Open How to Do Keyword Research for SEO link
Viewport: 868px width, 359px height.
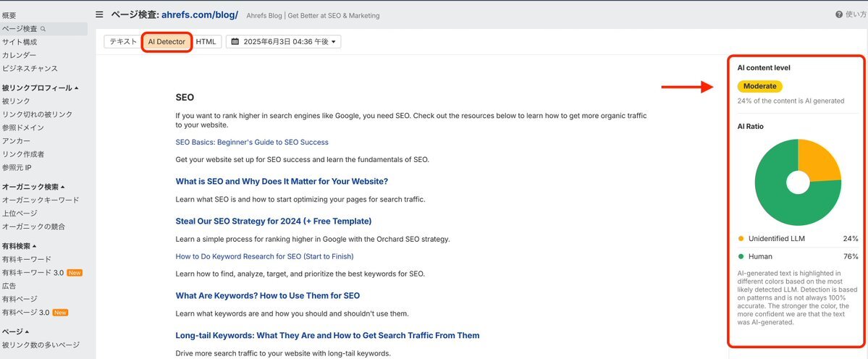265,256
